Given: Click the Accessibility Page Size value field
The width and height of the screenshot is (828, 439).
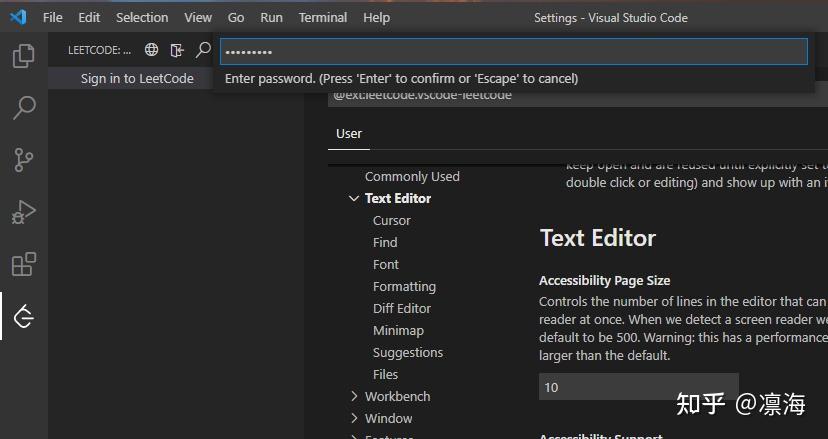Looking at the screenshot, I should pyautogui.click(x=638, y=387).
